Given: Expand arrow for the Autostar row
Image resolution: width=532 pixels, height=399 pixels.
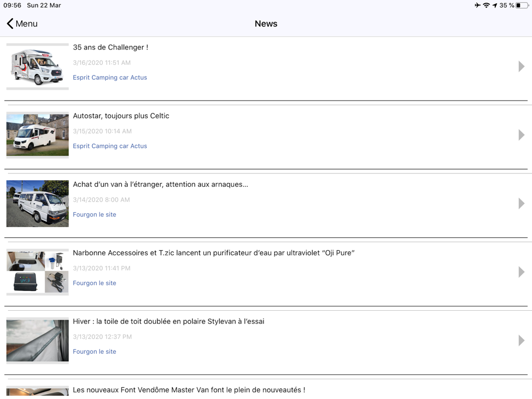Looking at the screenshot, I should pyautogui.click(x=521, y=135).
